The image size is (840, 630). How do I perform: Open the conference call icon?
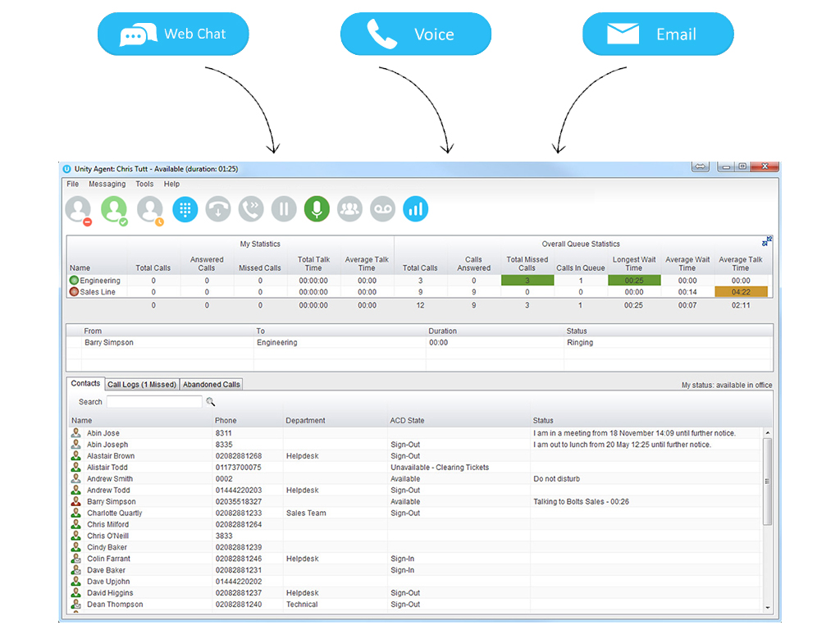click(350, 209)
